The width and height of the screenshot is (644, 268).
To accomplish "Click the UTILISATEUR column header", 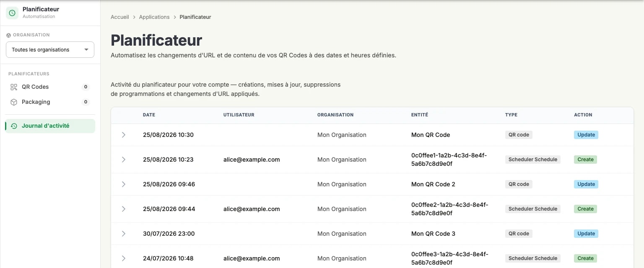I will click(x=239, y=115).
